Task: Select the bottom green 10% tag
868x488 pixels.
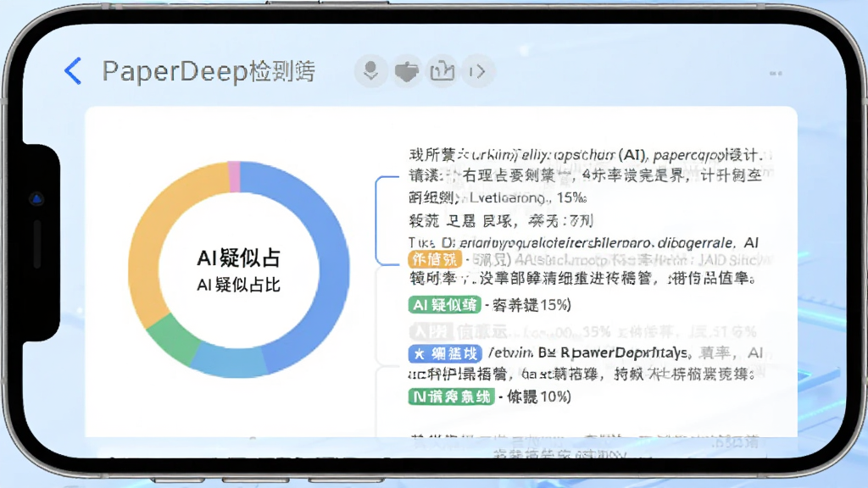Action: (x=451, y=396)
